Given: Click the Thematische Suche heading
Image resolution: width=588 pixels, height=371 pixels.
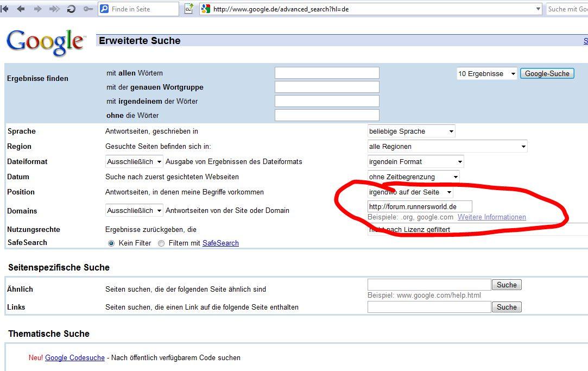Looking at the screenshot, I should pyautogui.click(x=49, y=334).
